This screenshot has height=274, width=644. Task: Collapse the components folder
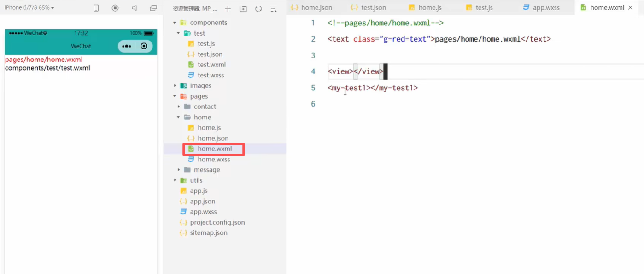(175, 23)
